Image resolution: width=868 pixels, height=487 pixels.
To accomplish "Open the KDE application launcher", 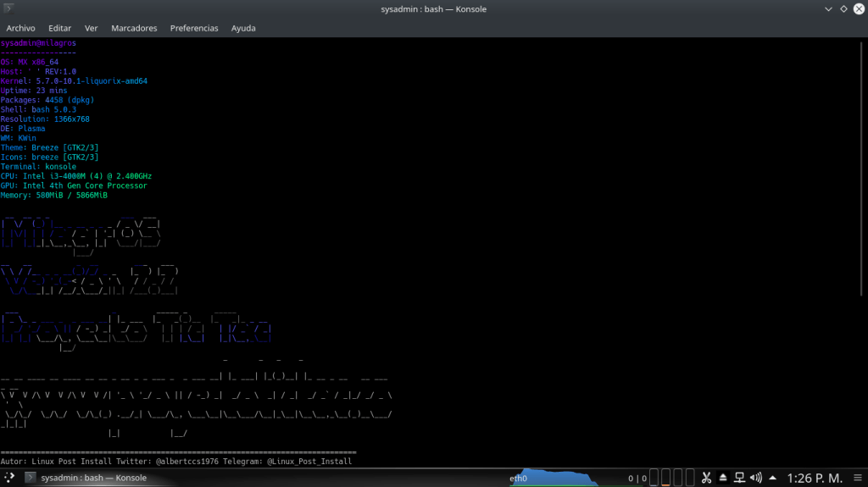I will tap(8, 479).
